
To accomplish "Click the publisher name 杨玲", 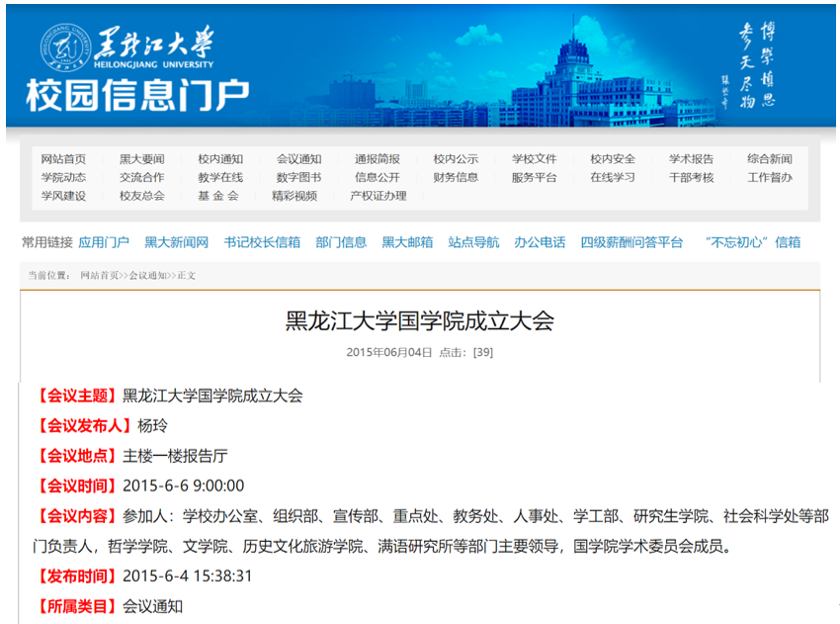I will pyautogui.click(x=152, y=425).
